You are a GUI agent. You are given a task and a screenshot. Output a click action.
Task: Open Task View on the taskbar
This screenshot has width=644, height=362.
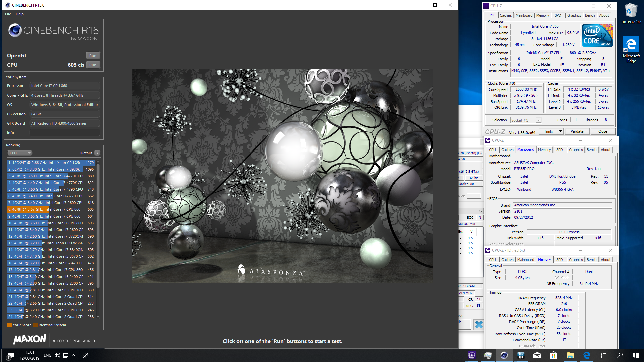pyautogui.click(x=604, y=355)
